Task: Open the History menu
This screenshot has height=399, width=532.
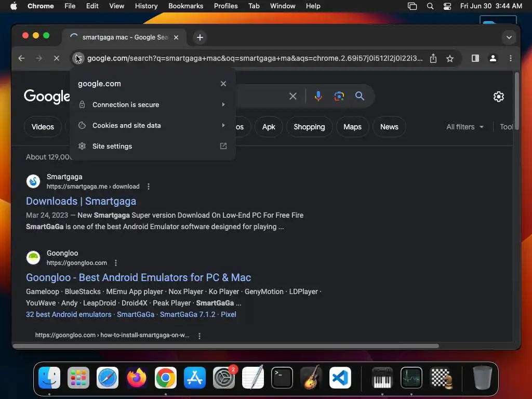Action: (146, 6)
